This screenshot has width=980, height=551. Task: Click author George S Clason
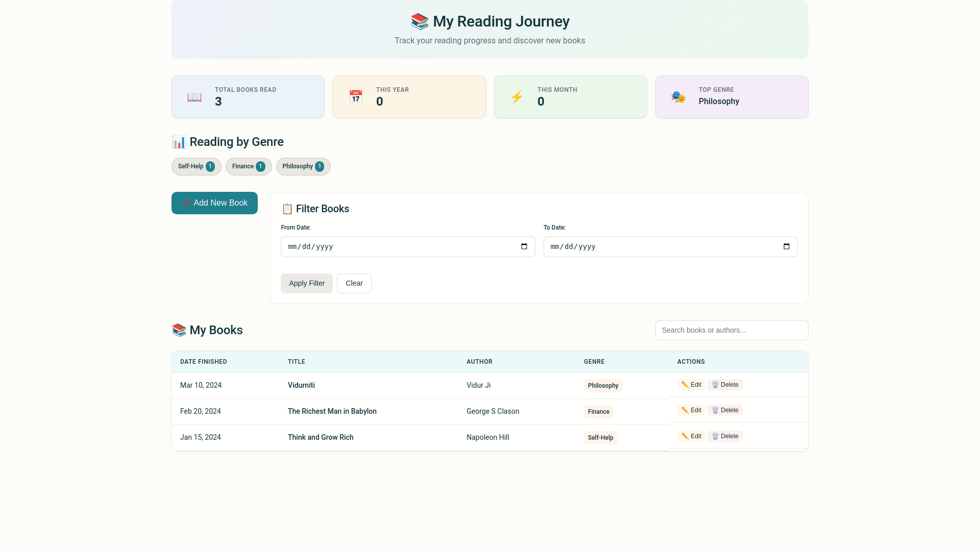tap(493, 411)
